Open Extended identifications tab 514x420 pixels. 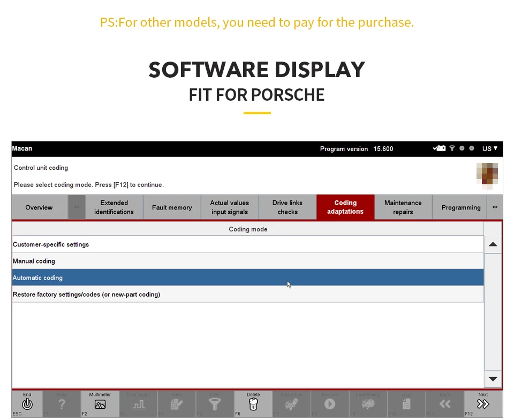(x=114, y=207)
